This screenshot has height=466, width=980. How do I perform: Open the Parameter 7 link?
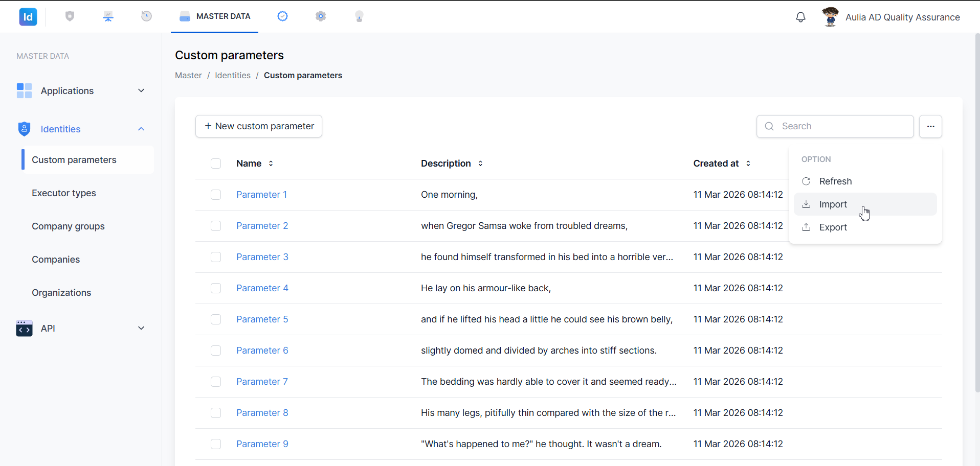262,382
